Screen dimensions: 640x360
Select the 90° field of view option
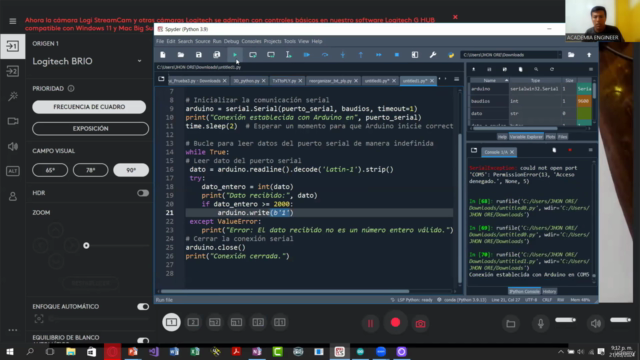tap(131, 170)
